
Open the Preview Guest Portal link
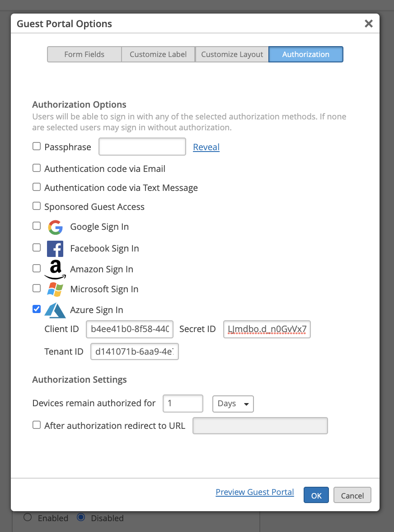click(255, 492)
